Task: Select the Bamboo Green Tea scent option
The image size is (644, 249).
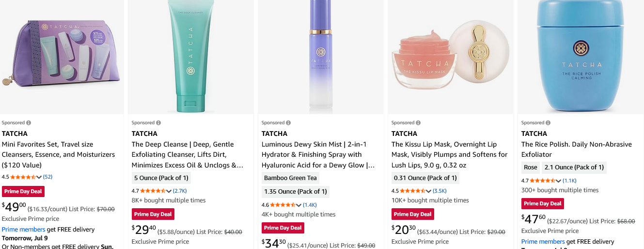Action: (290, 178)
